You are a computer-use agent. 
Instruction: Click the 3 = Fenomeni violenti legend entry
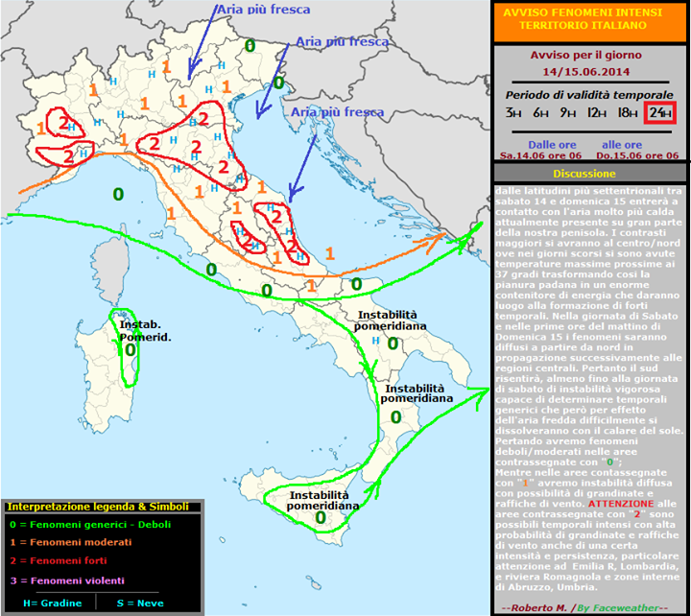tap(69, 580)
